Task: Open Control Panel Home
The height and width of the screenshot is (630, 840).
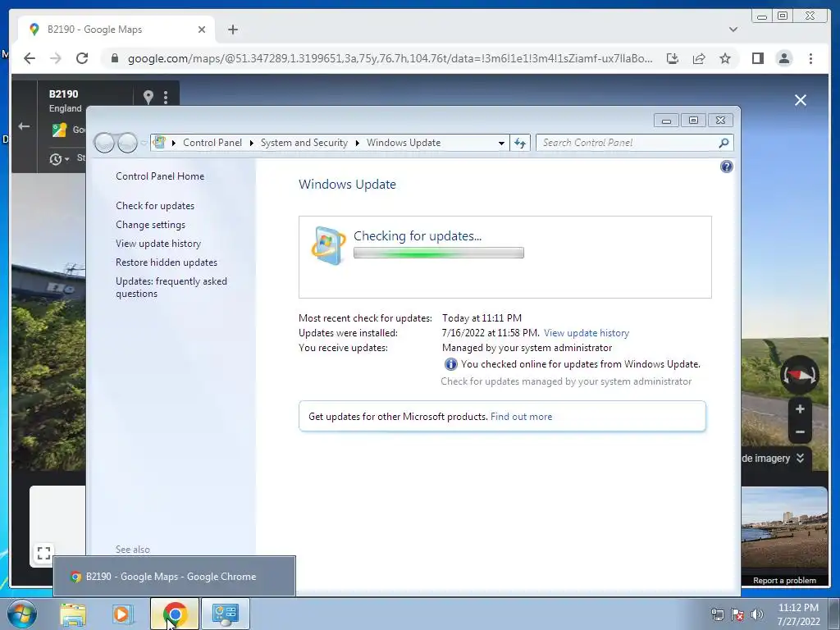Action: click(160, 176)
